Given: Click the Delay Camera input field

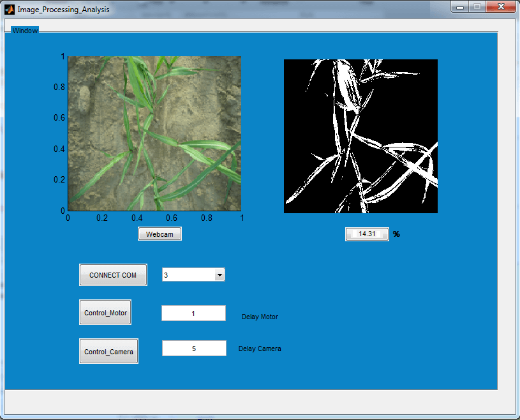Looking at the screenshot, I should point(194,349).
